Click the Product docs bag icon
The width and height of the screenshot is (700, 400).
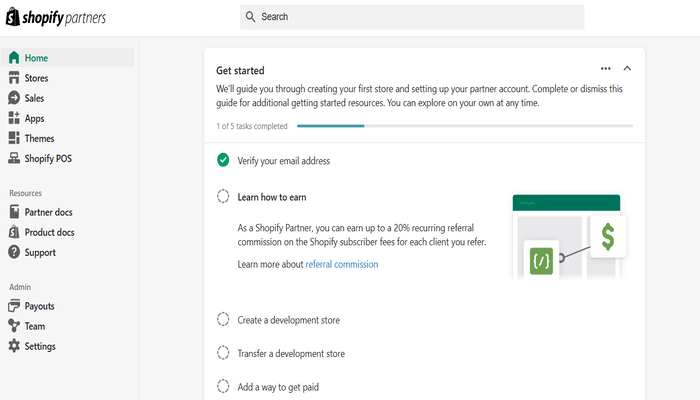[x=14, y=232]
